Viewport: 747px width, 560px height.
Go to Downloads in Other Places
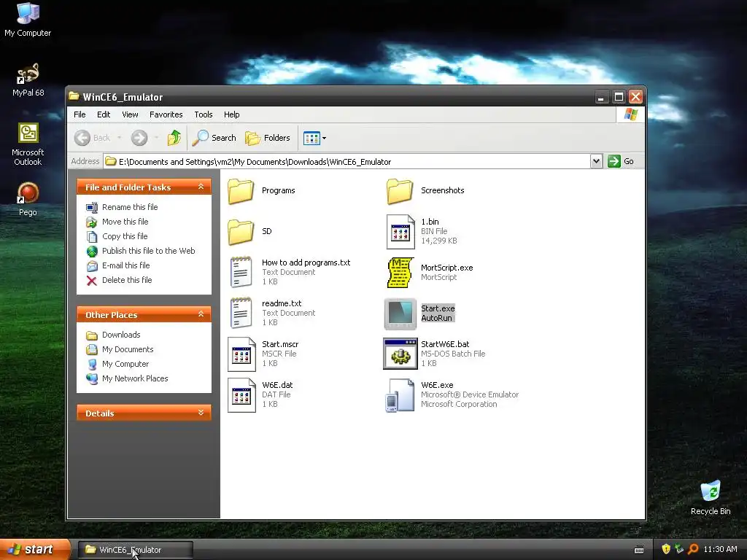pos(121,335)
